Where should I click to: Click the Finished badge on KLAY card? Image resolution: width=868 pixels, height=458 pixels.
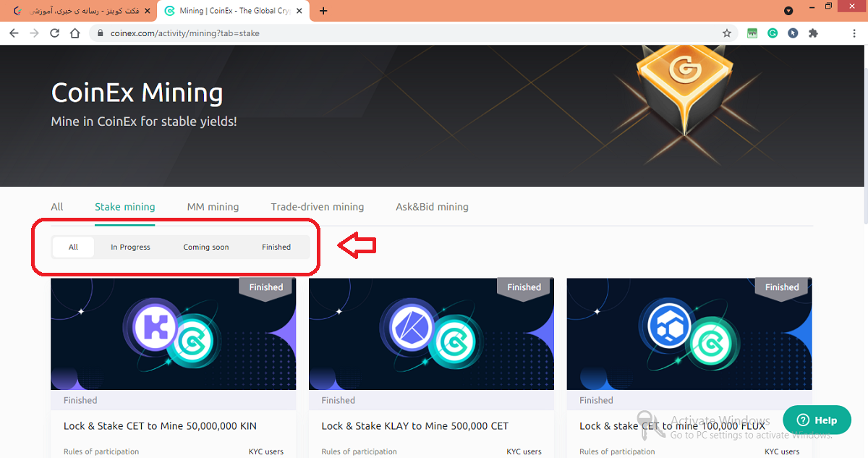pyautogui.click(x=524, y=287)
